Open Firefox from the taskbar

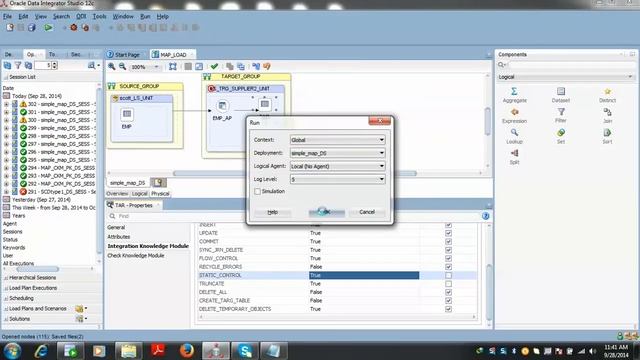pyautogui.click(x=187, y=350)
